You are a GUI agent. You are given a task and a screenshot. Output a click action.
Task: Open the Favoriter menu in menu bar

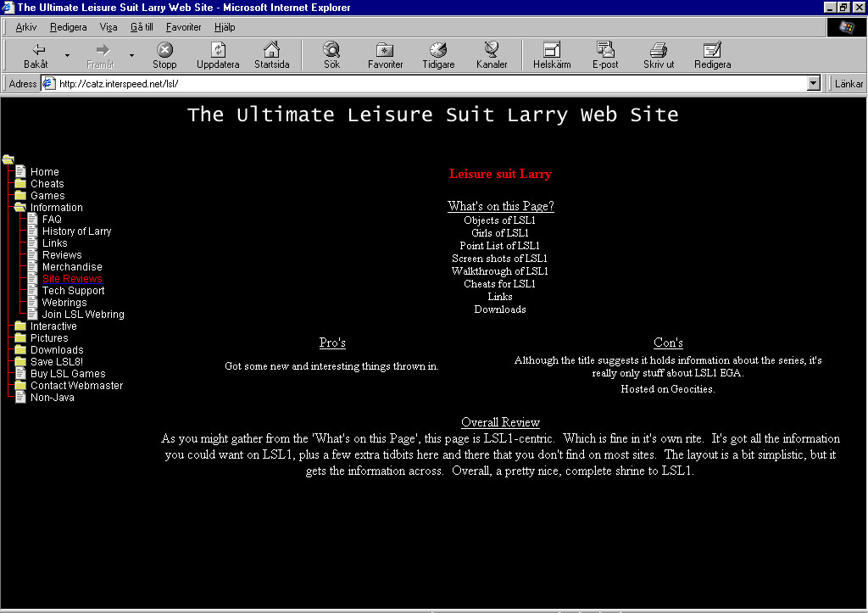[x=183, y=27]
